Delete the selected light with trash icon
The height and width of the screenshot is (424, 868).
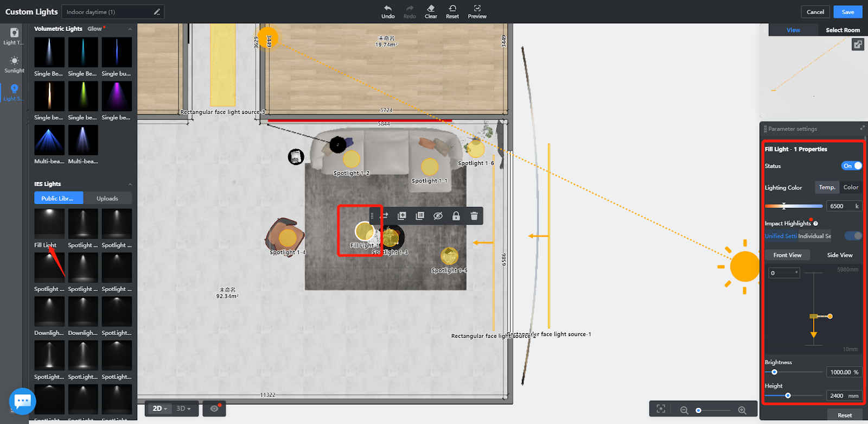pos(474,216)
